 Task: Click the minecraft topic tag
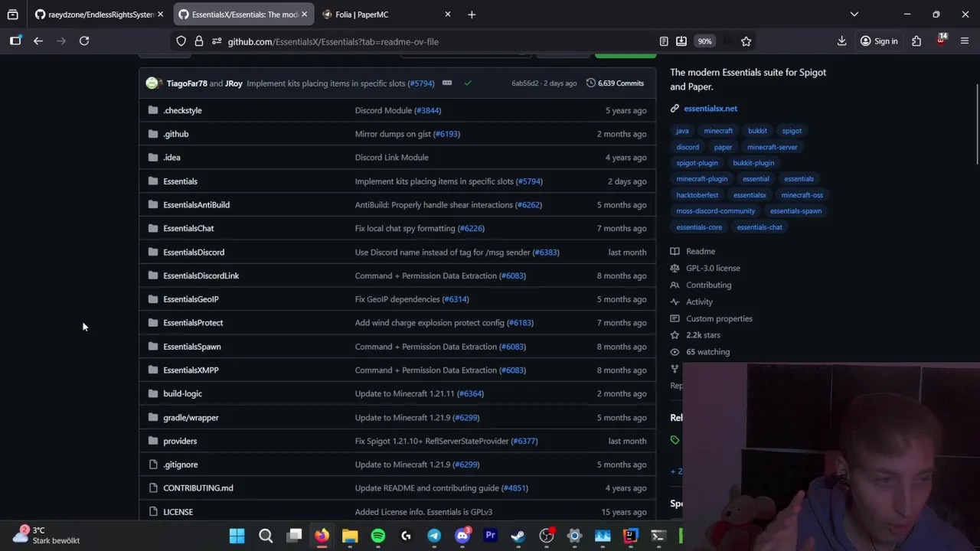(718, 131)
